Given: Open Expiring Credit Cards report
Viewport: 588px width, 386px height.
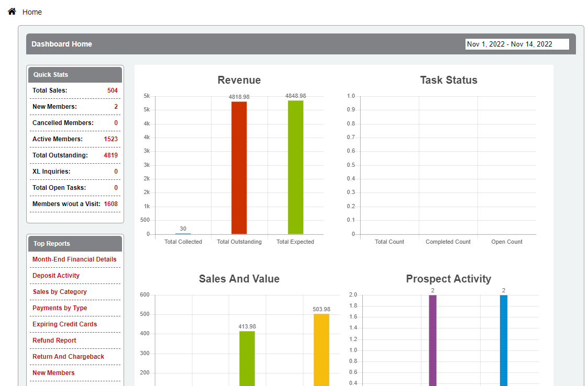Looking at the screenshot, I should pyautogui.click(x=64, y=324).
